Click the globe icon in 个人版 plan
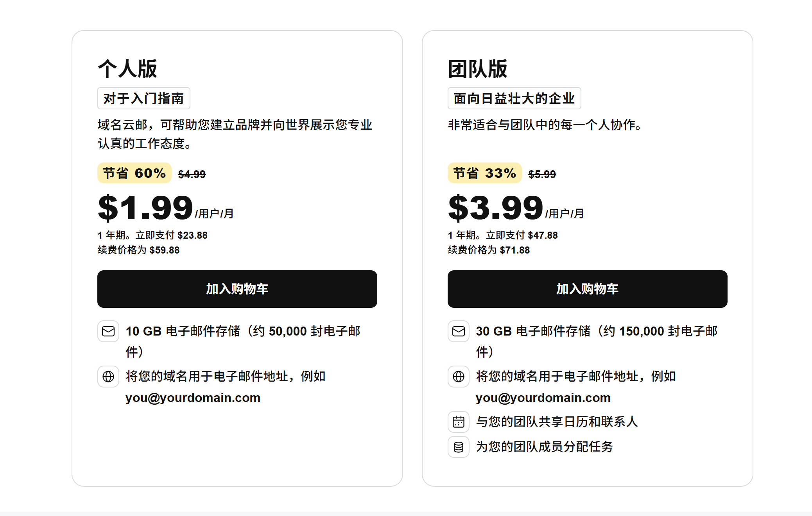812x516 pixels. [108, 377]
